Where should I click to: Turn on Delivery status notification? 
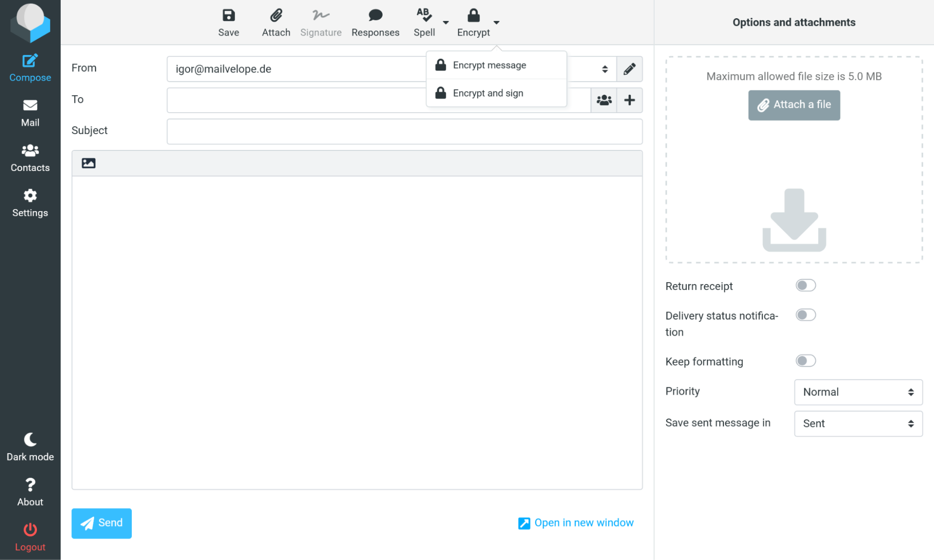(806, 314)
